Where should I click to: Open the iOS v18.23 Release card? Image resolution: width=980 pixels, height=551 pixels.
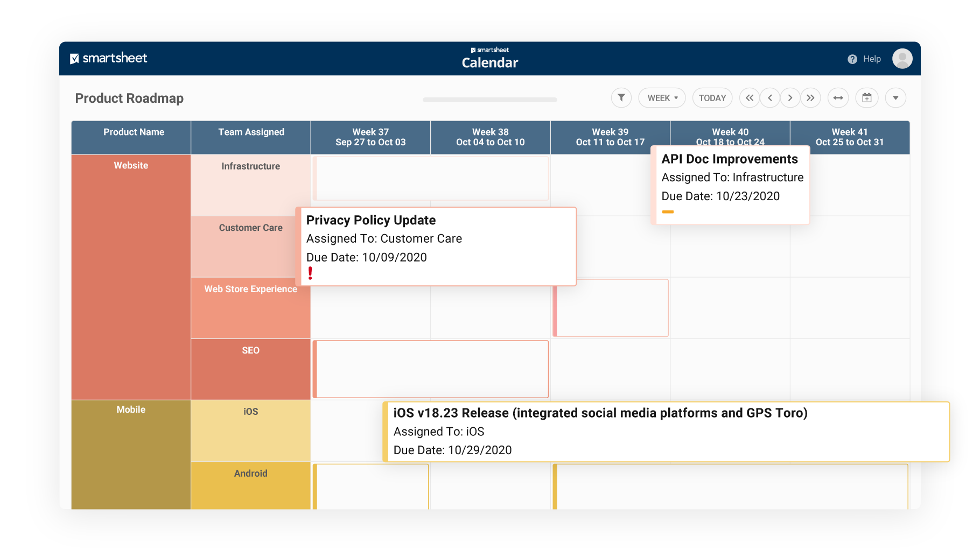tap(666, 432)
